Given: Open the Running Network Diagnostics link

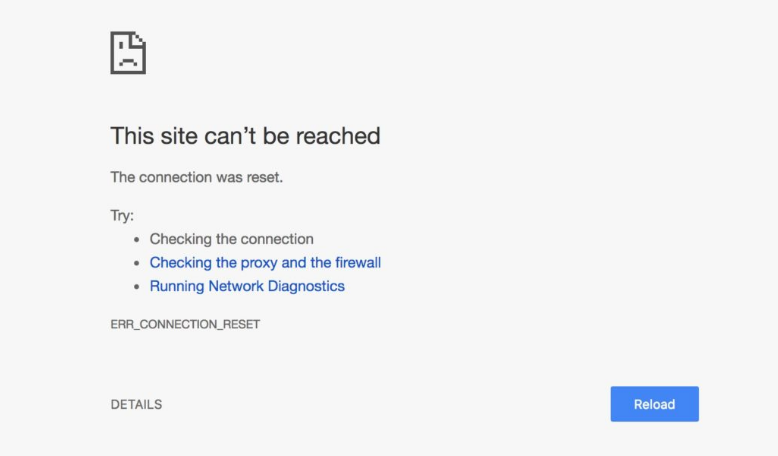Looking at the screenshot, I should tap(247, 286).
